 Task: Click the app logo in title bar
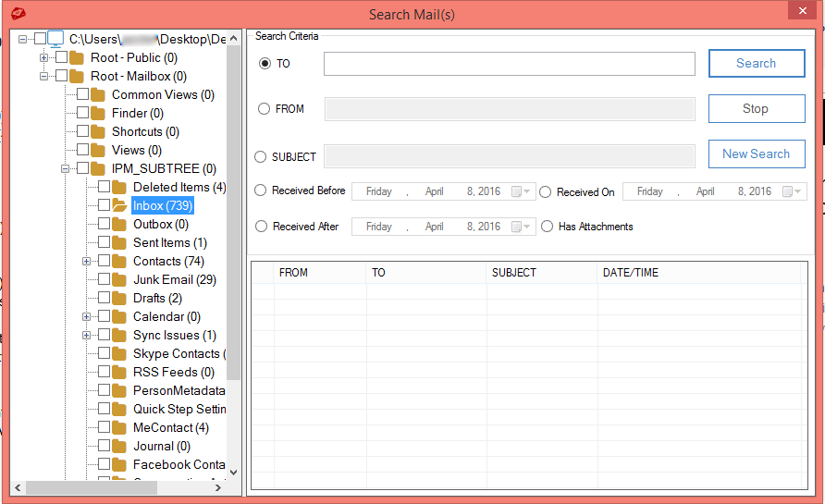pos(18,14)
